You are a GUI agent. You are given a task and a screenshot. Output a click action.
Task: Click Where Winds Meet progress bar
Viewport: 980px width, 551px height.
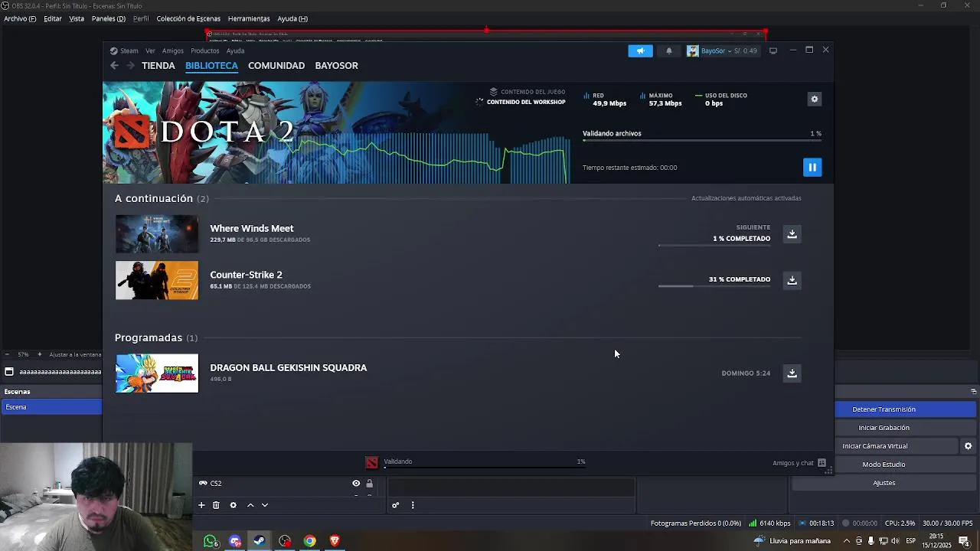pos(714,245)
